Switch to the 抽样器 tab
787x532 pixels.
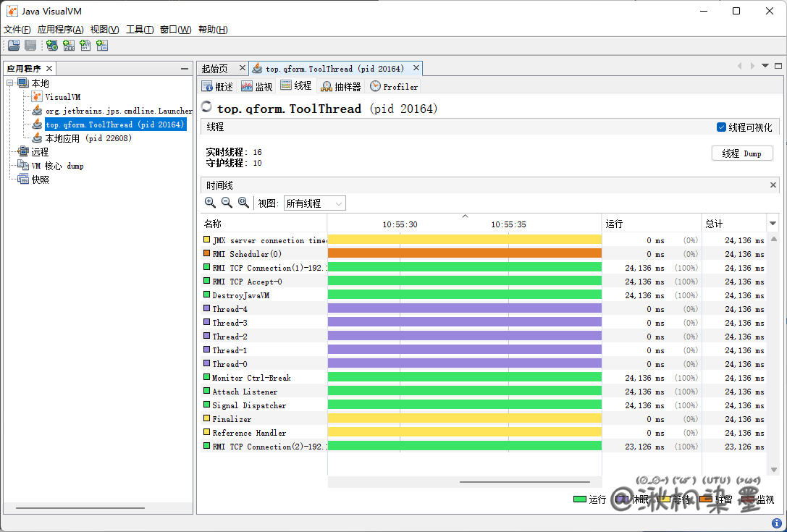point(340,87)
